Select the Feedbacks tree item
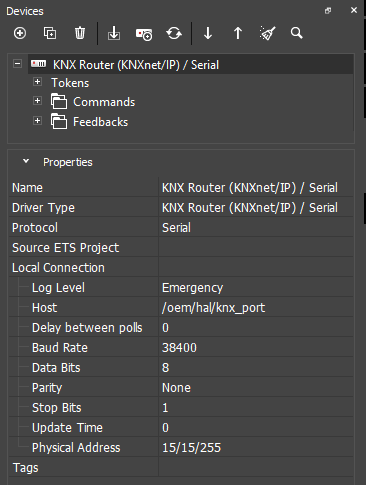The height and width of the screenshot is (485, 366). coord(100,122)
